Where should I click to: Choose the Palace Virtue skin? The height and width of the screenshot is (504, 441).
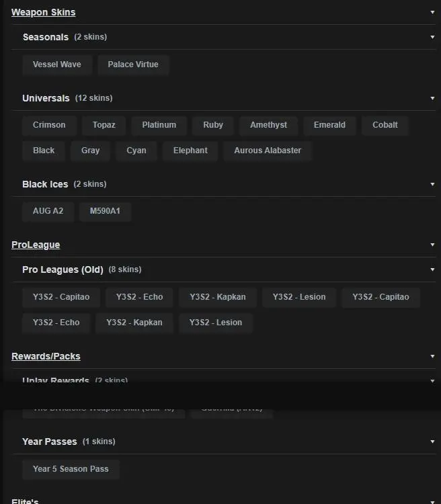[133, 65]
